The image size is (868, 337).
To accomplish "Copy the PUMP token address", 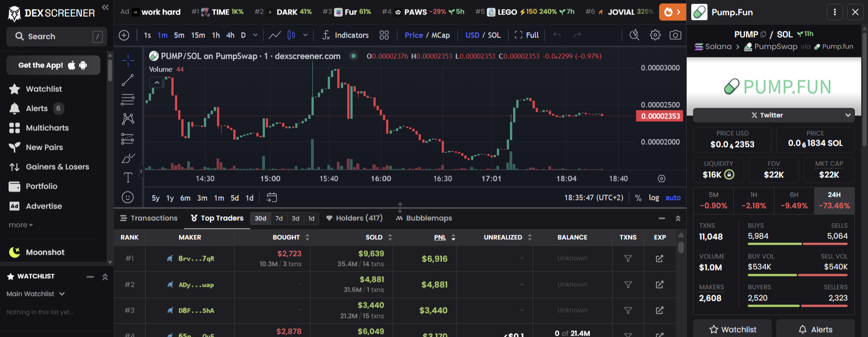I will tap(764, 34).
